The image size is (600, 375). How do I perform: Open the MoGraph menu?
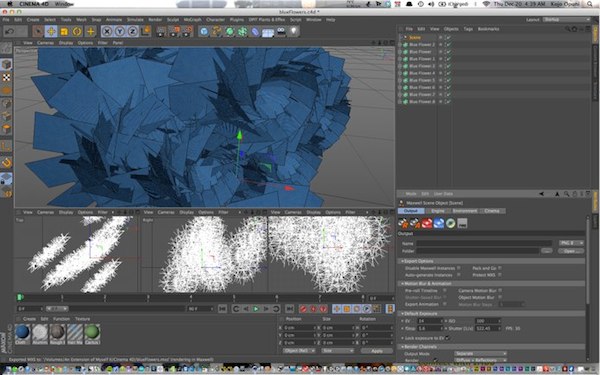192,20
